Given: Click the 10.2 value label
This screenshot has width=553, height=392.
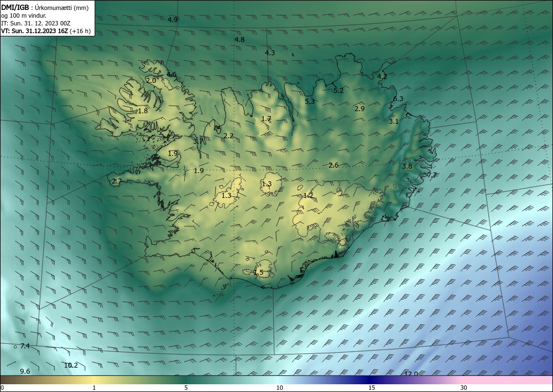Looking at the screenshot, I should [x=71, y=365].
